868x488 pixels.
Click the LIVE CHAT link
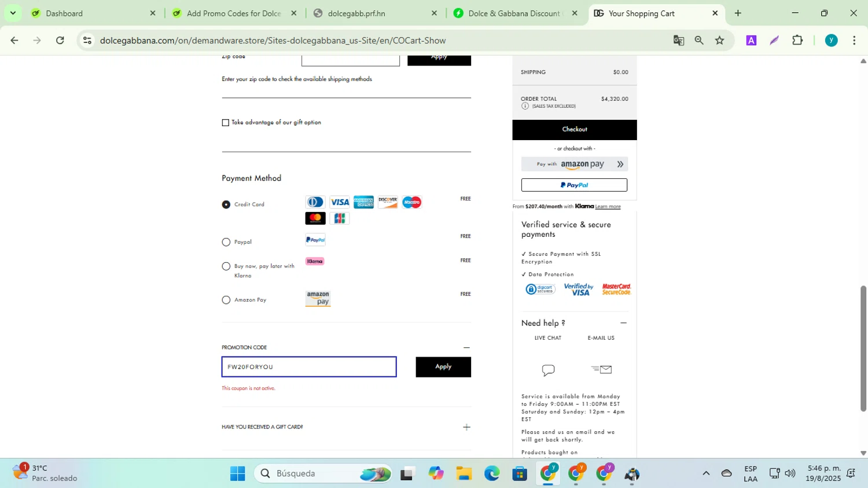point(548,338)
